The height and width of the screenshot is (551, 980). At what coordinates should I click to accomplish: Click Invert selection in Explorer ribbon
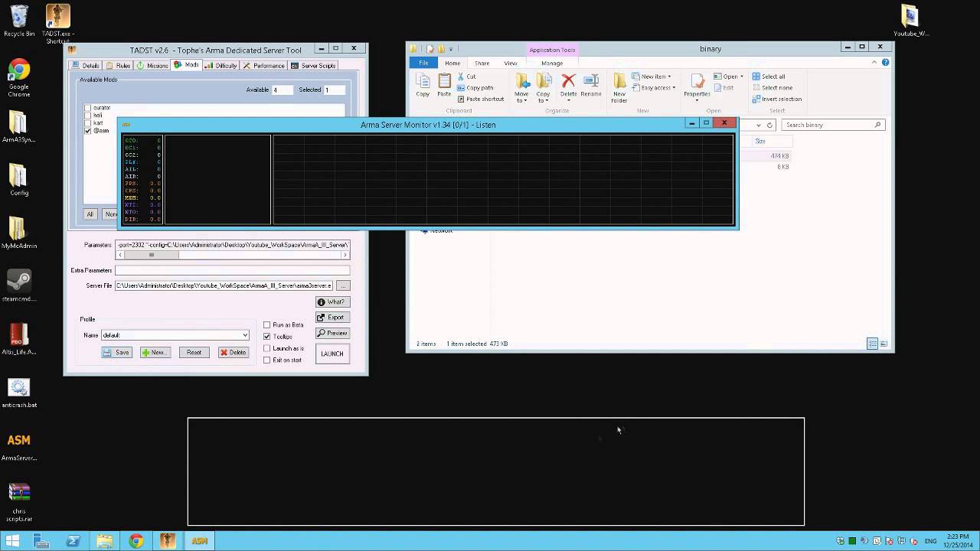click(776, 99)
